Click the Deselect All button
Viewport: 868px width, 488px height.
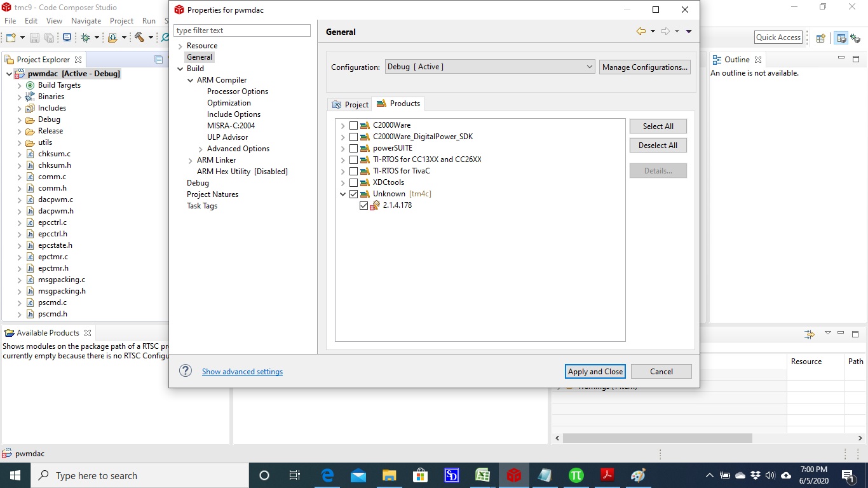pyautogui.click(x=658, y=145)
